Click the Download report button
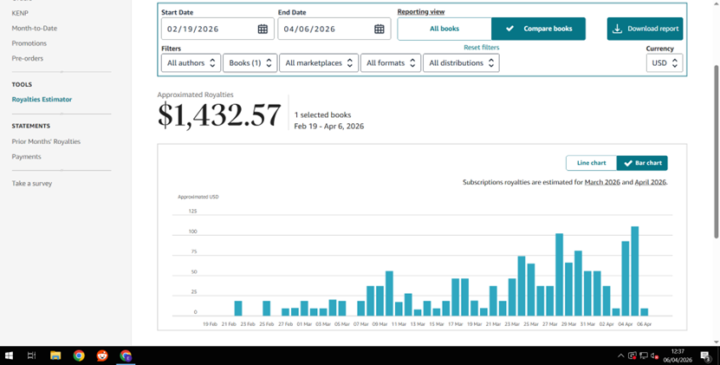 point(645,28)
